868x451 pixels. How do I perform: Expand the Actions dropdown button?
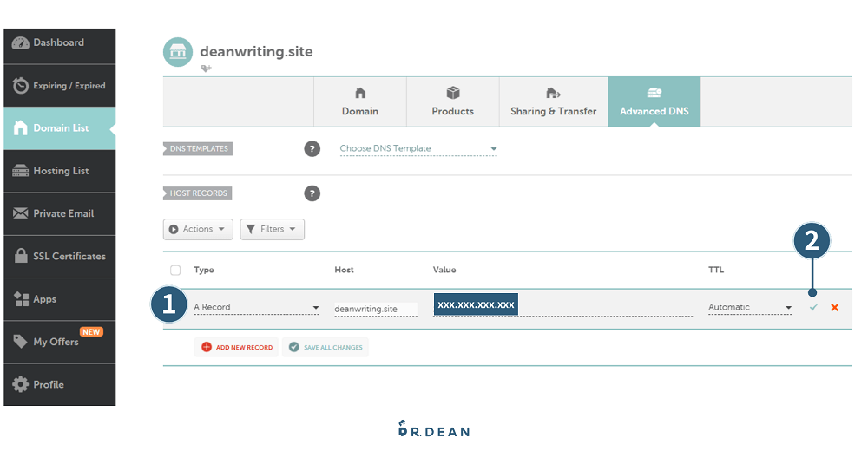pyautogui.click(x=198, y=230)
